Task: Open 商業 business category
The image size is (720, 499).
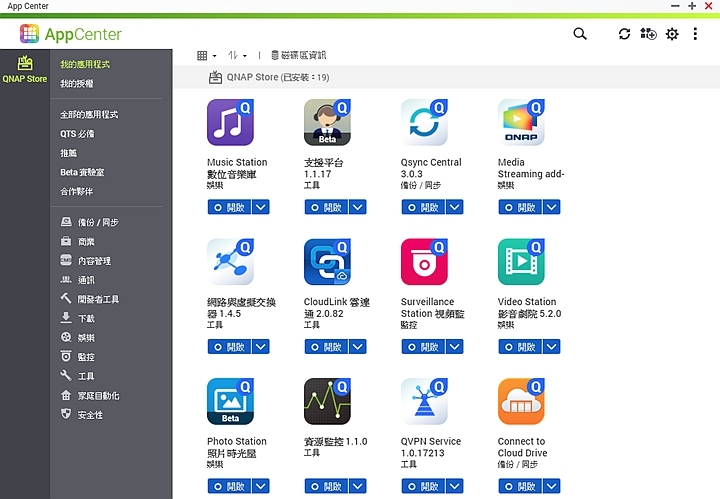Action: click(78, 241)
